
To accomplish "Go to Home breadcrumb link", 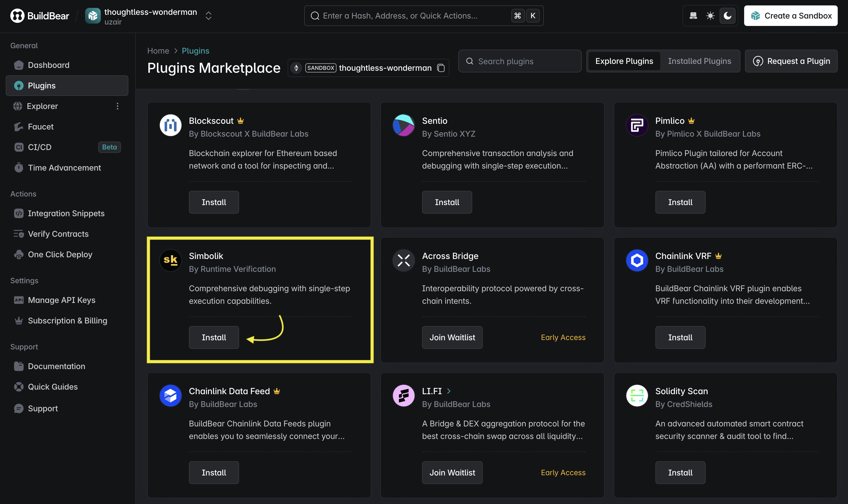I will tap(158, 50).
